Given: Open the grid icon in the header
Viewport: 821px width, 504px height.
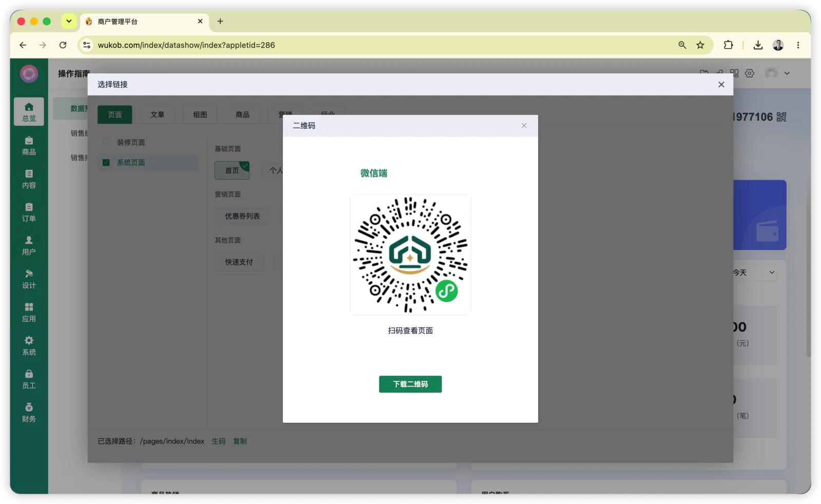Looking at the screenshot, I should pyautogui.click(x=734, y=73).
